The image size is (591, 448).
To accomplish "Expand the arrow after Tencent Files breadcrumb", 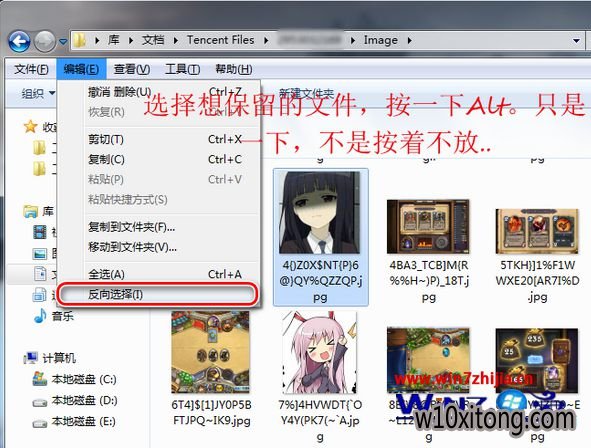I will coord(266,40).
